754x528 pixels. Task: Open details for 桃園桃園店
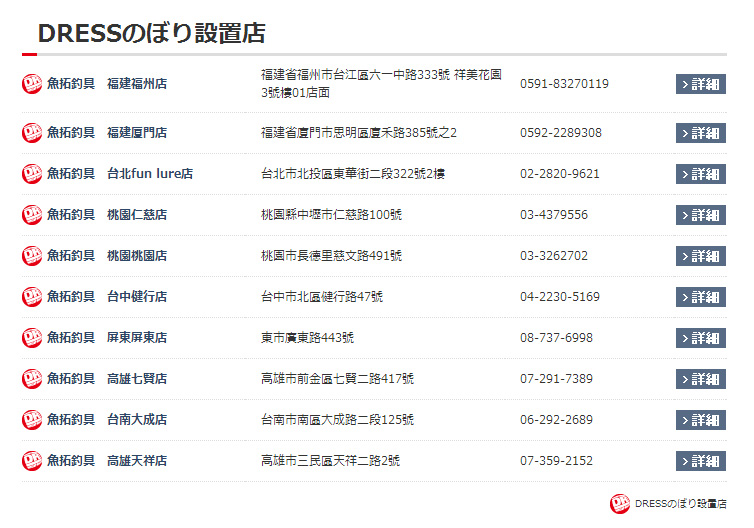(x=701, y=256)
